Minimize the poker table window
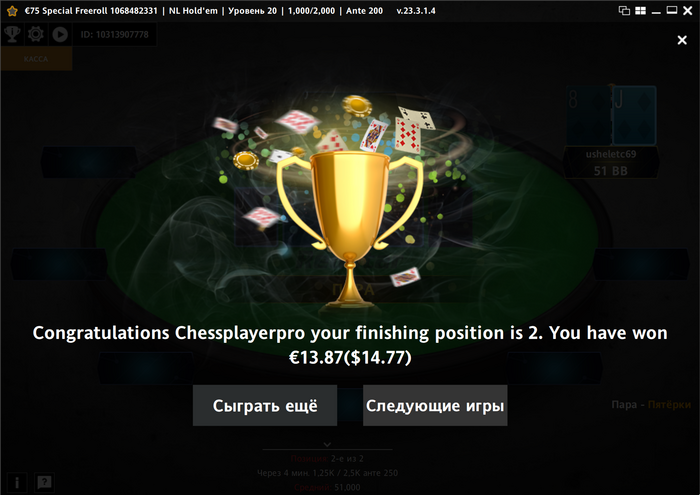This screenshot has width=700, height=495. (x=656, y=11)
